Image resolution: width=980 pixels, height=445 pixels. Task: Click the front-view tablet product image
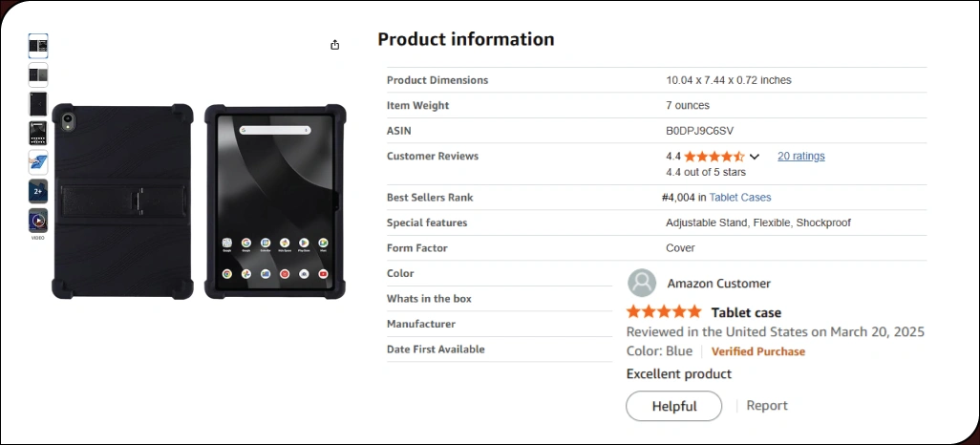point(275,201)
